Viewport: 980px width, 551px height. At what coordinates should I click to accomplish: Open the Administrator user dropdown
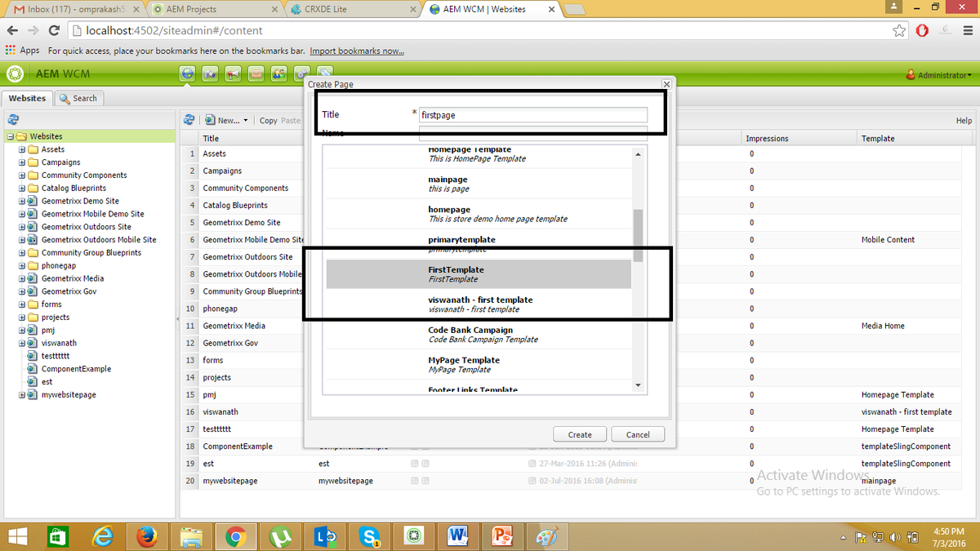[x=939, y=75]
